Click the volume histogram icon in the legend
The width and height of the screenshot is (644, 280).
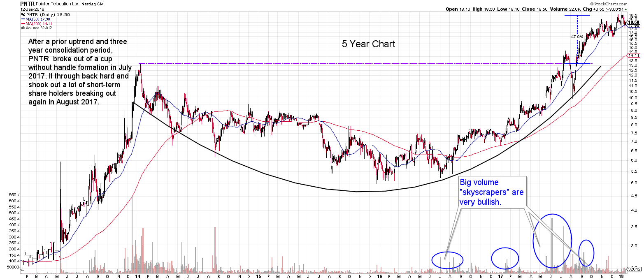point(23,28)
